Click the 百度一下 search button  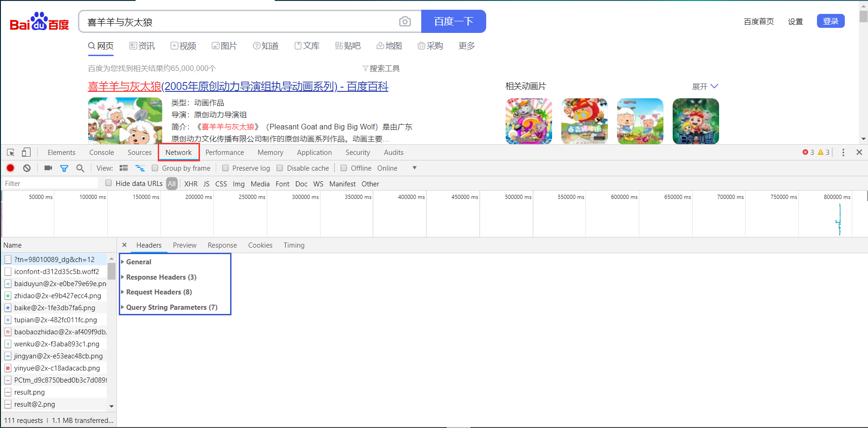click(x=454, y=21)
